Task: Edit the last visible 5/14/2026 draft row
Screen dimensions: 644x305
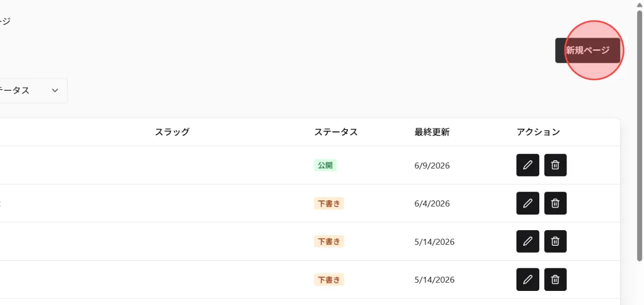Action: pyautogui.click(x=528, y=279)
